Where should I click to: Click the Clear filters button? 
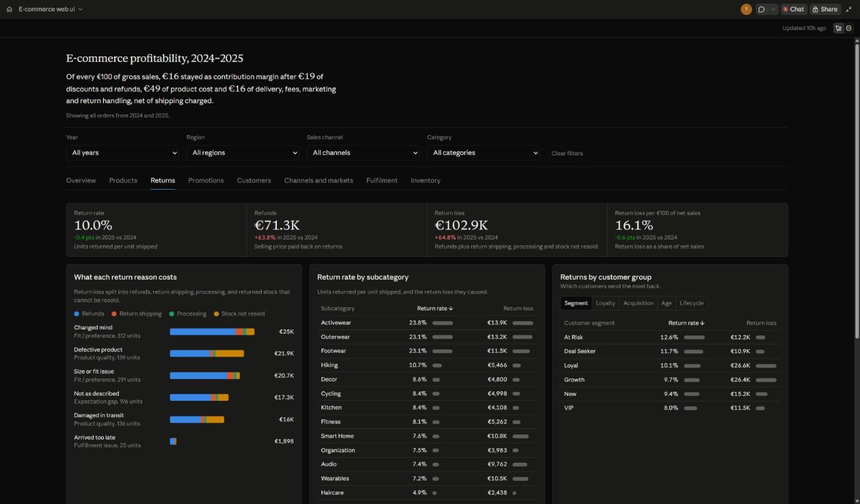(567, 153)
